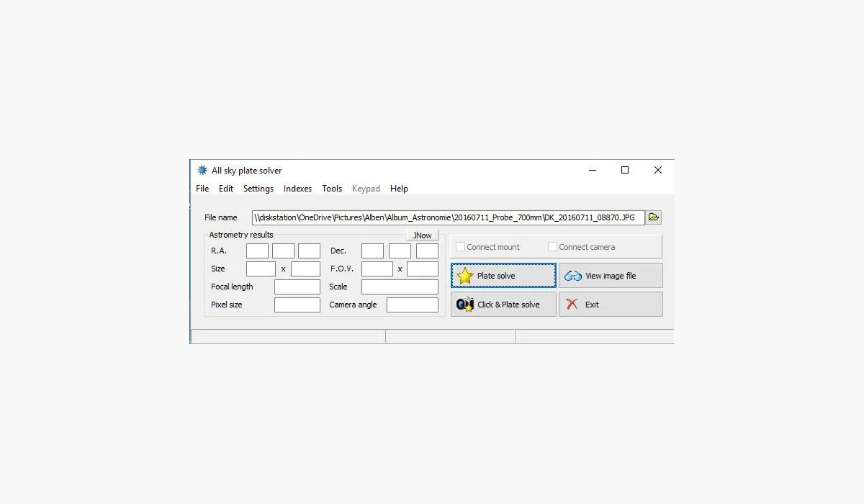Click the 'All sky plate solver' window title
This screenshot has width=864, height=504.
247,171
